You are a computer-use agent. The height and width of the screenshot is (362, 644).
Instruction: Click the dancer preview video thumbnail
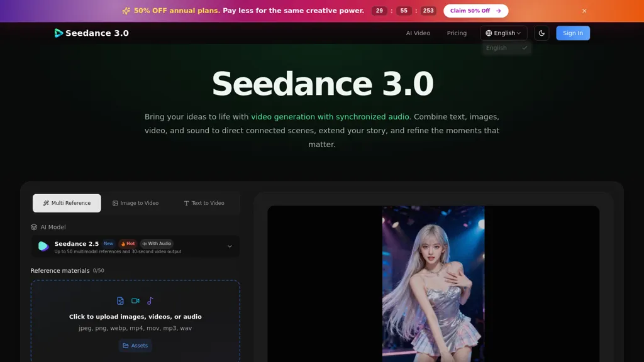point(433,284)
